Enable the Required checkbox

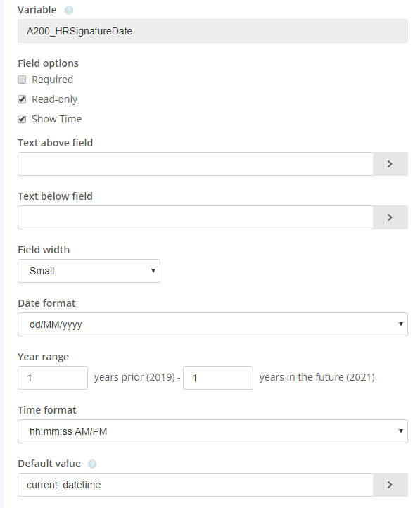(22, 80)
